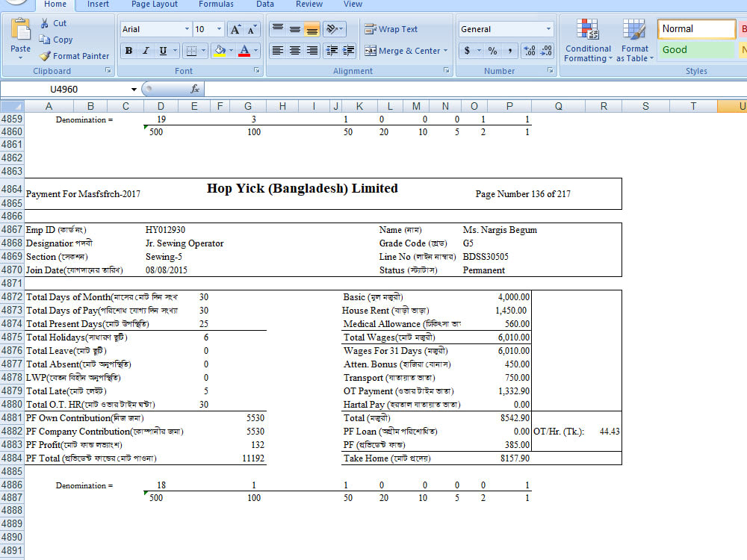Click Increase Decimal icon
Viewport: 747px width, 560px height.
tap(529, 51)
